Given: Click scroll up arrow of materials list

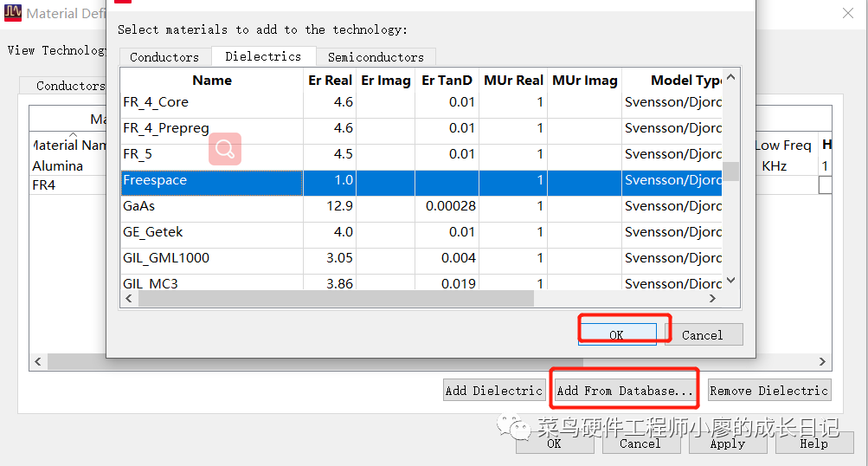Looking at the screenshot, I should [x=730, y=77].
